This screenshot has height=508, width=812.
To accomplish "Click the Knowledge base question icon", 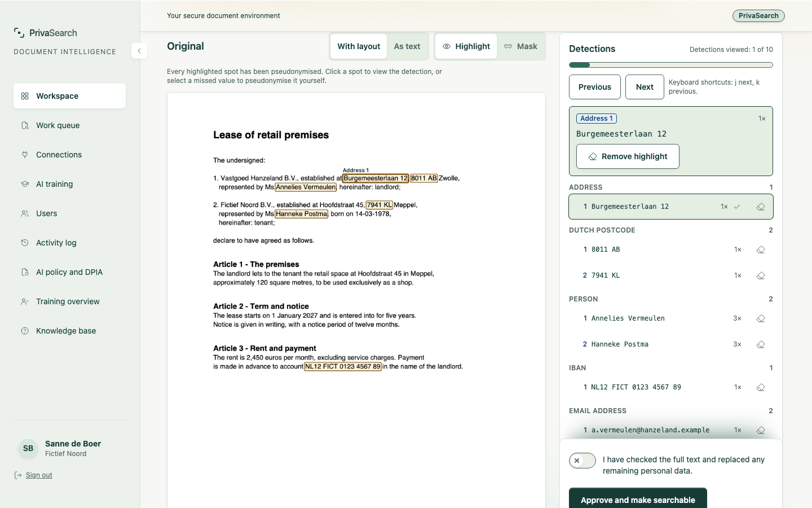I will click(25, 331).
